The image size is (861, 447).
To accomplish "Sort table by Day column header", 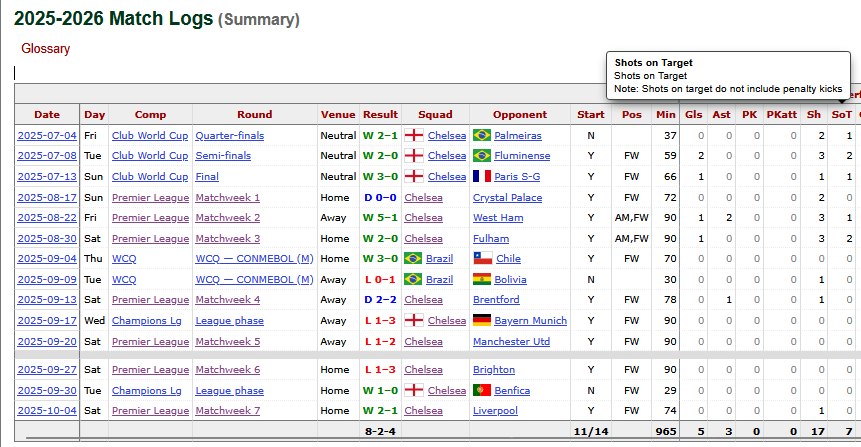I will pyautogui.click(x=94, y=114).
